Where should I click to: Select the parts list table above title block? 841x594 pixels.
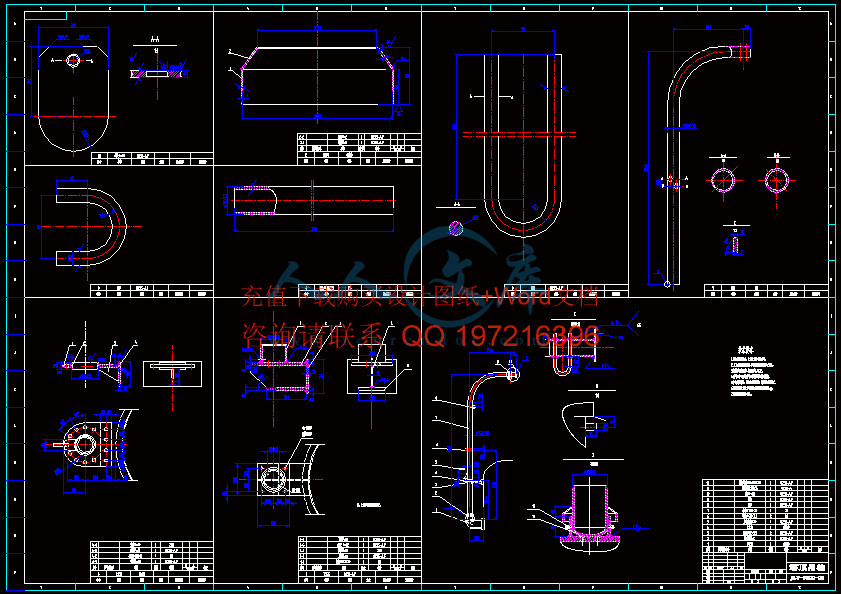pyautogui.click(x=765, y=516)
